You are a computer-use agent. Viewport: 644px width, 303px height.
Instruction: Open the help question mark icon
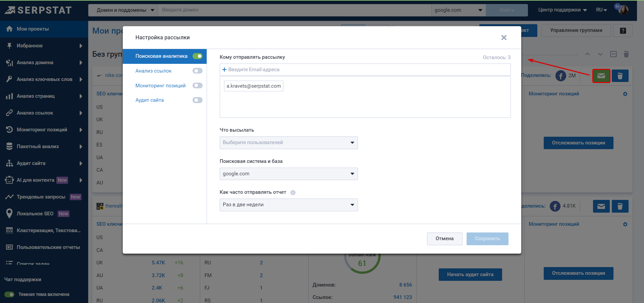pyautogui.click(x=623, y=31)
